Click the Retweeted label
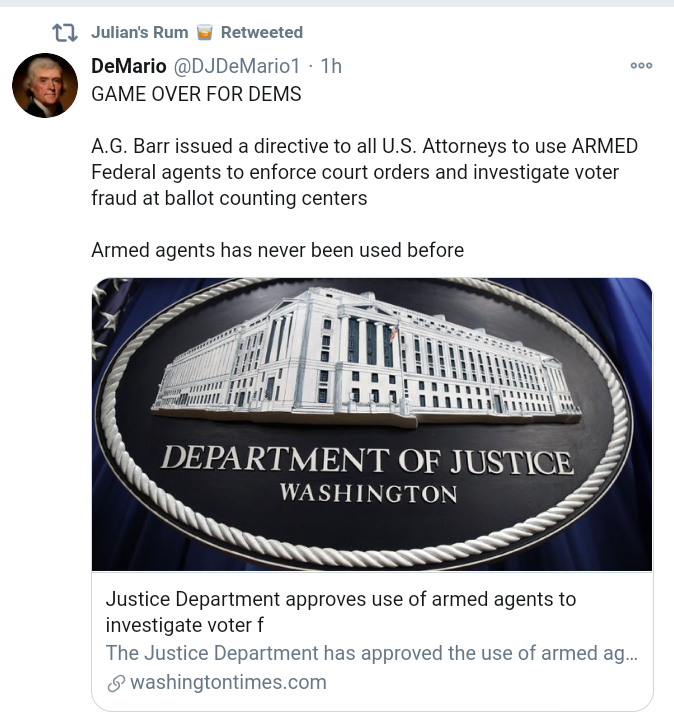This screenshot has height=724, width=674. 262,33
